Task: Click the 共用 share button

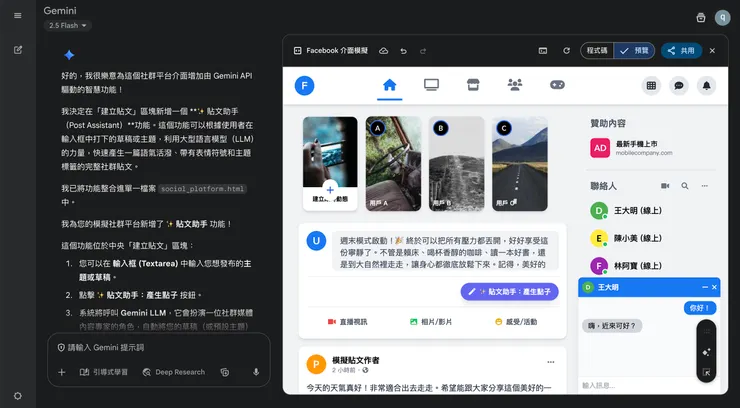Action: tap(681, 50)
